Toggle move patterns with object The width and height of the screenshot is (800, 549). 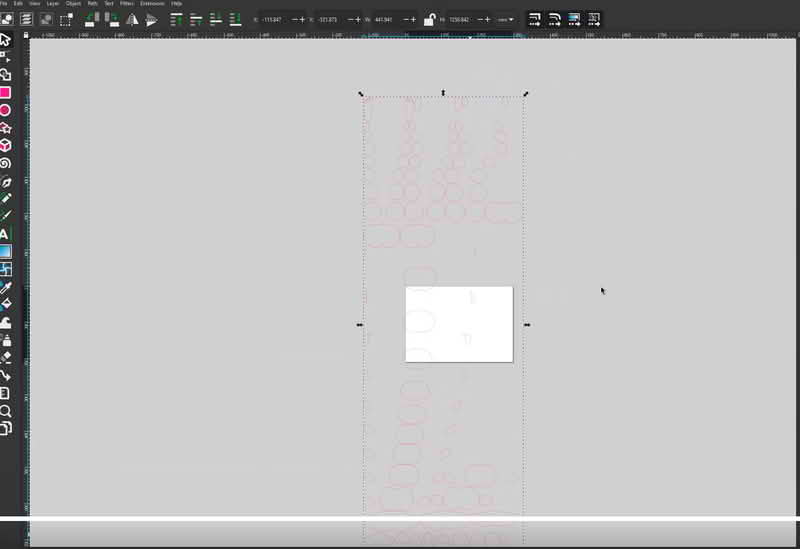[594, 19]
